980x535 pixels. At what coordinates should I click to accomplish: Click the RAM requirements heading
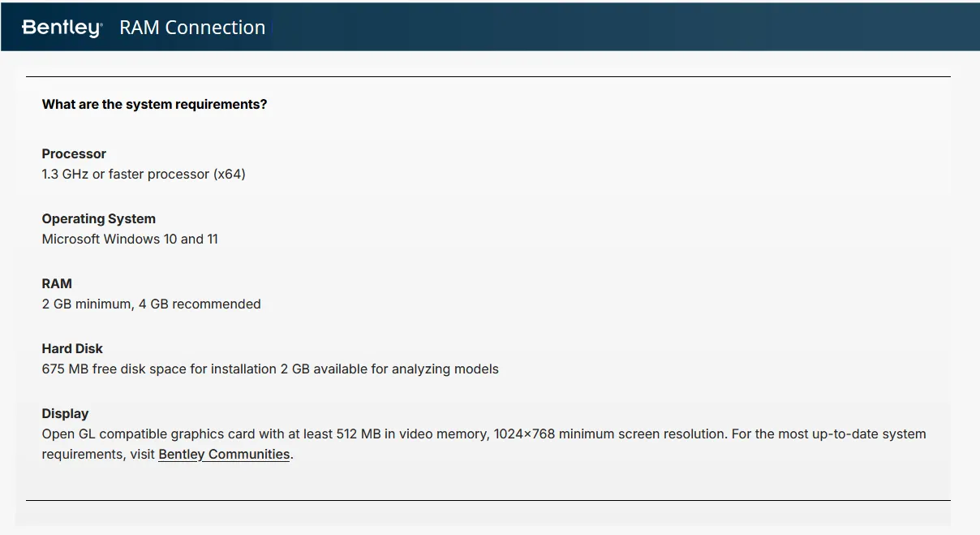57,284
